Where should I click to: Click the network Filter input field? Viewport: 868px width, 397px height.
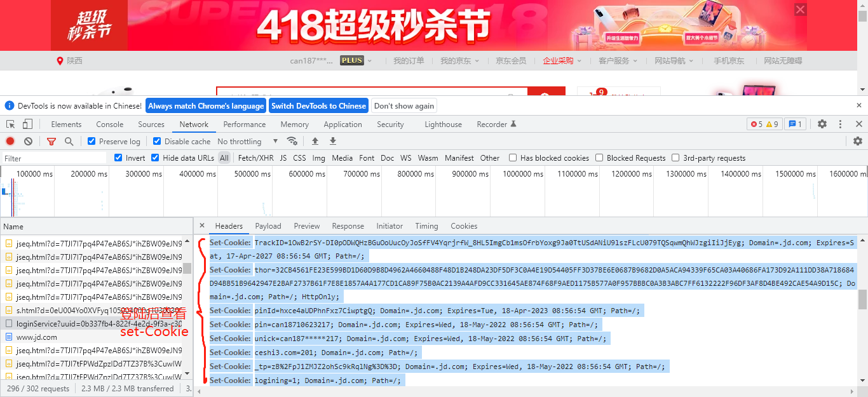[54, 158]
